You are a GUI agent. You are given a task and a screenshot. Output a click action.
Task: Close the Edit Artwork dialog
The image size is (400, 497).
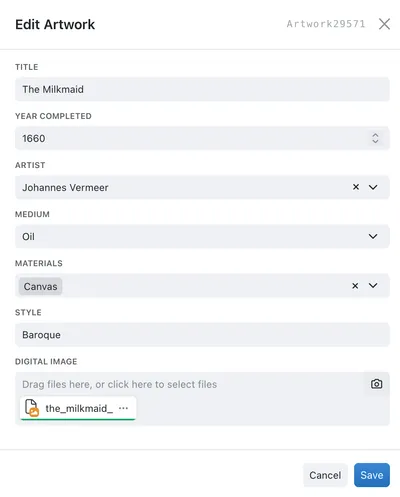coord(384,24)
